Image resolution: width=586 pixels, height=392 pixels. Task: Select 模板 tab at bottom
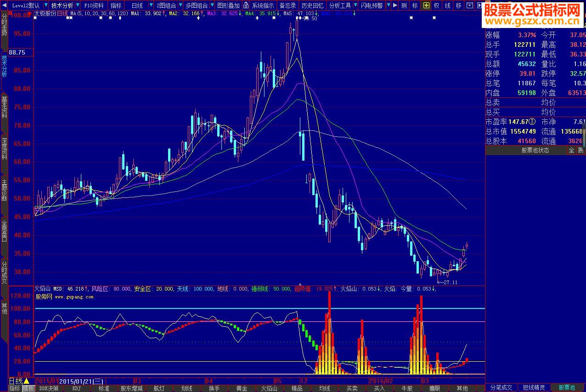tap(28, 388)
